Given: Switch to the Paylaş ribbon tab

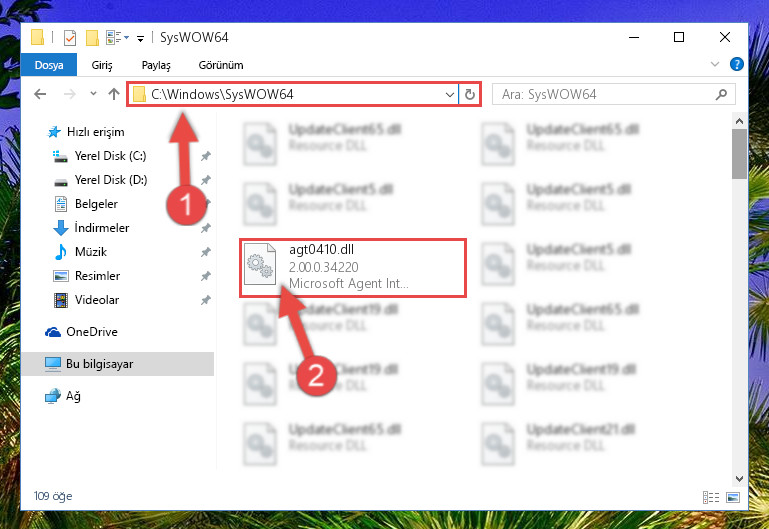Looking at the screenshot, I should [x=156, y=65].
